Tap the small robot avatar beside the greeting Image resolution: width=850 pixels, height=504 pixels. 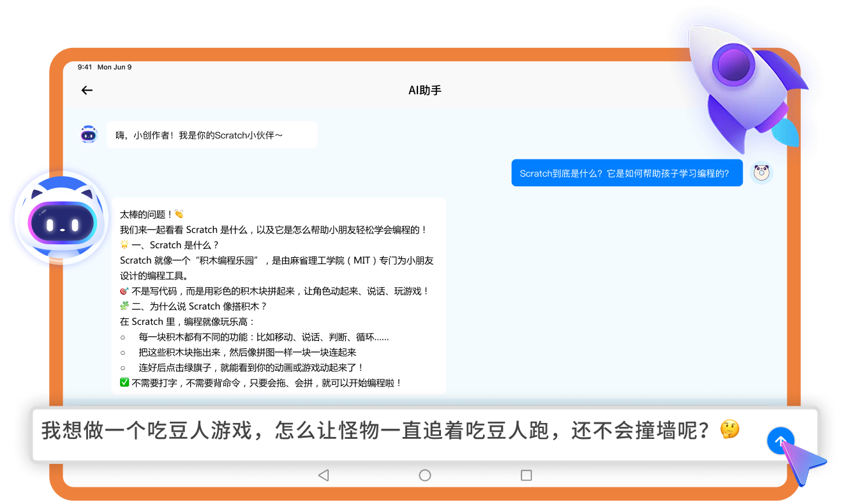click(x=89, y=135)
